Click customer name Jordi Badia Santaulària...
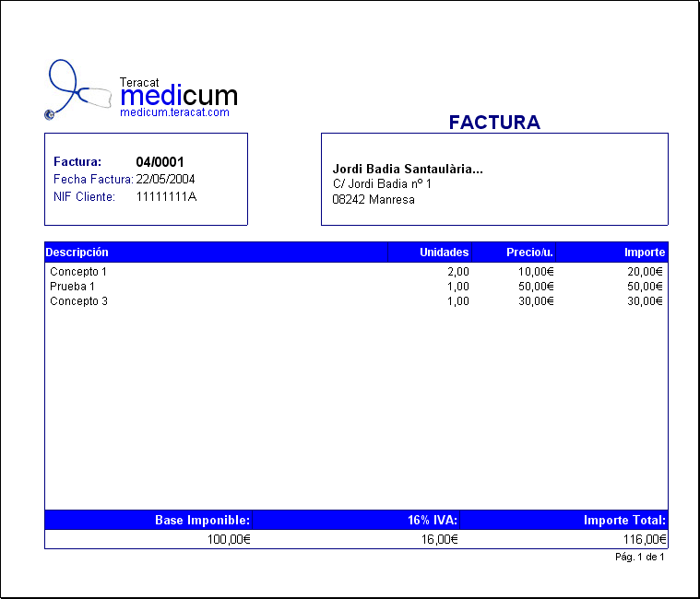Viewport: 700px width, 599px height. 408,169
